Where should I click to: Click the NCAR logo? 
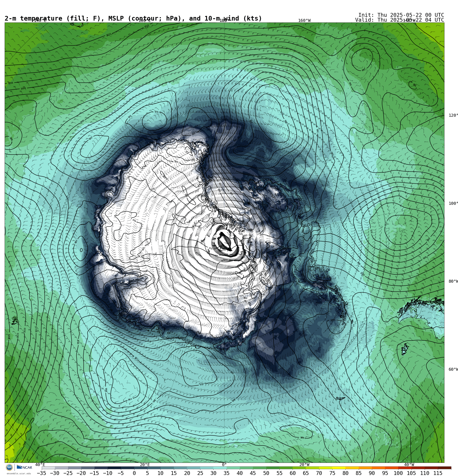click(24, 467)
